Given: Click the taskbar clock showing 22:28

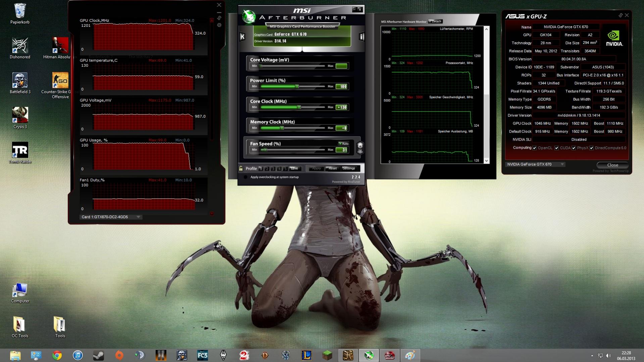Looking at the screenshot, I should tap(626, 356).
